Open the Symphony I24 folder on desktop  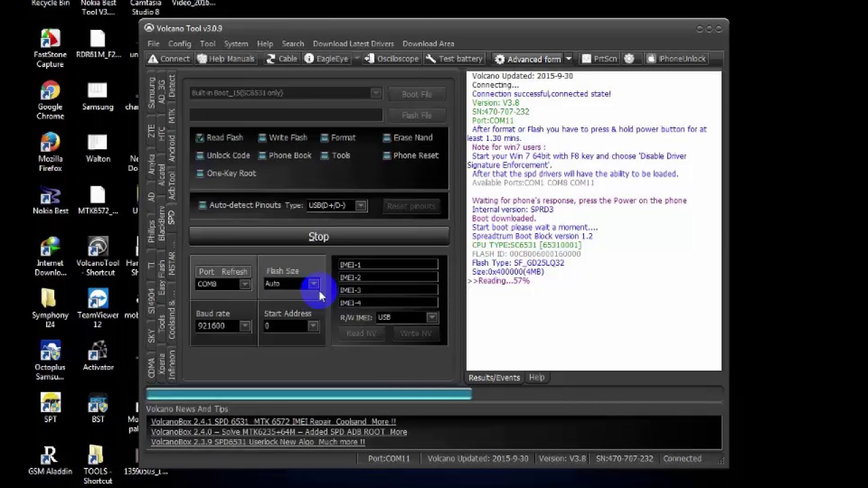(50, 309)
